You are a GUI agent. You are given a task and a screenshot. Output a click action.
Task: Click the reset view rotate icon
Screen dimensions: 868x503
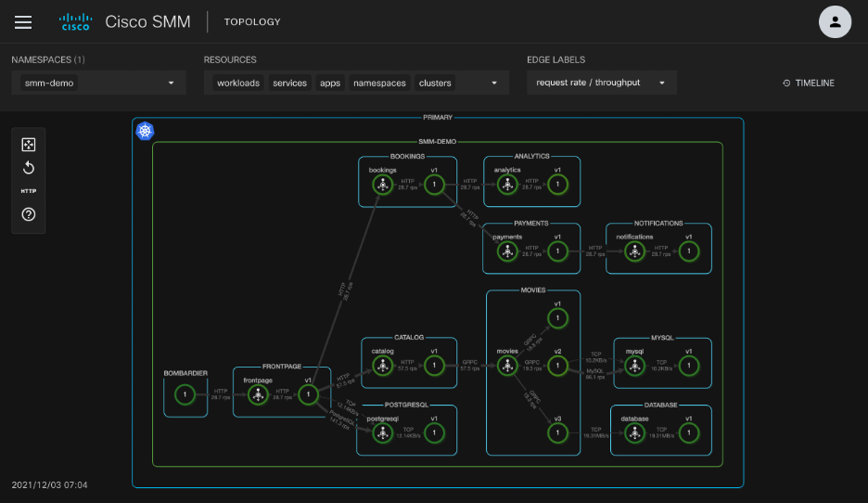coord(29,168)
